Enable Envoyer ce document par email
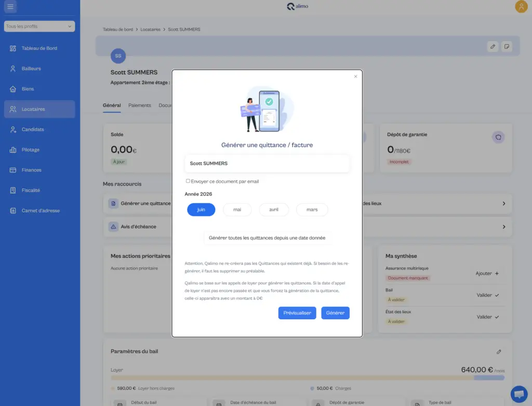532x406 pixels. pyautogui.click(x=188, y=181)
